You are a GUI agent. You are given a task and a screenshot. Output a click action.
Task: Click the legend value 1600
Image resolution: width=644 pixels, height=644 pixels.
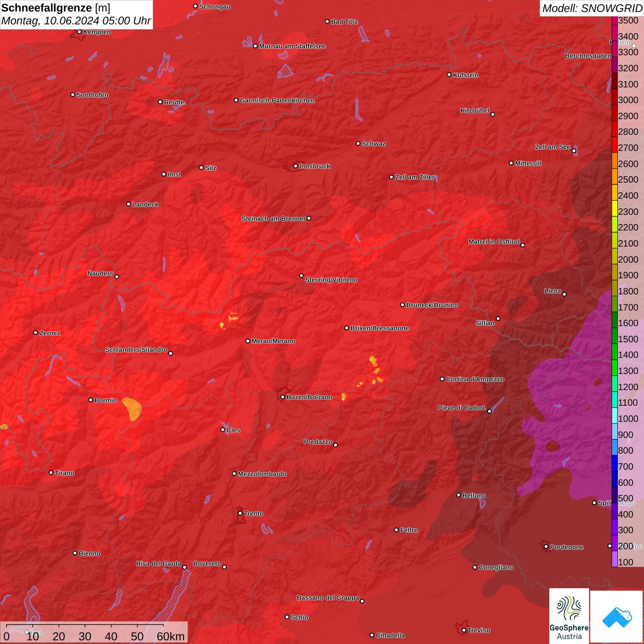(628, 323)
